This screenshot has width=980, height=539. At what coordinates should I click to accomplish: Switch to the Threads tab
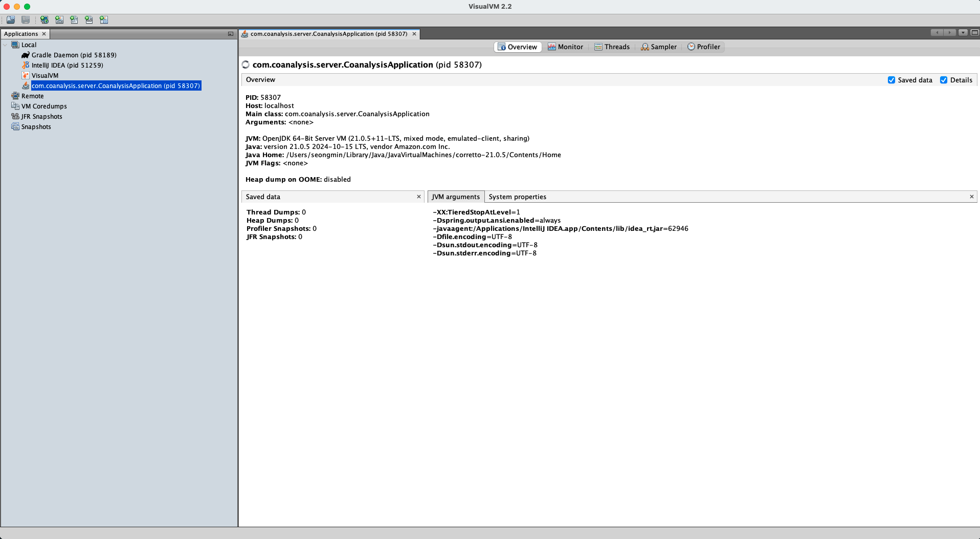pyautogui.click(x=612, y=47)
